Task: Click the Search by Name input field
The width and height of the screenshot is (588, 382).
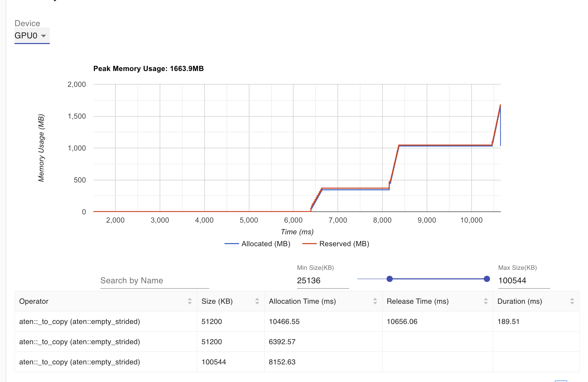Action: [154, 281]
